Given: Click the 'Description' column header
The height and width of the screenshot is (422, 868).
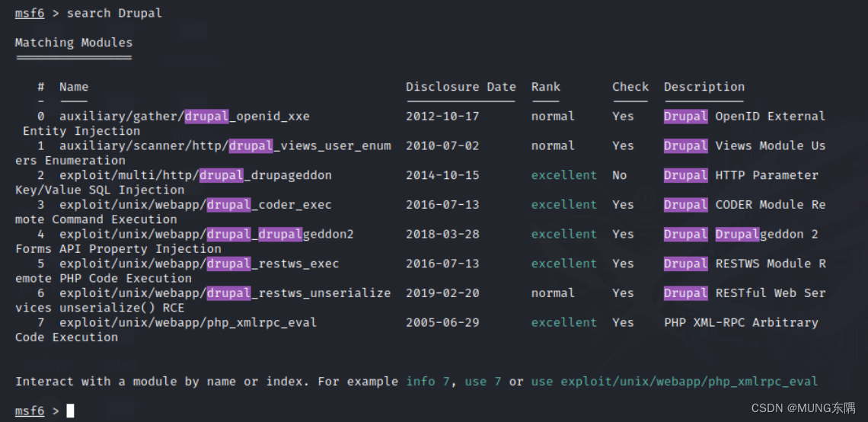Looking at the screenshot, I should click(704, 86).
